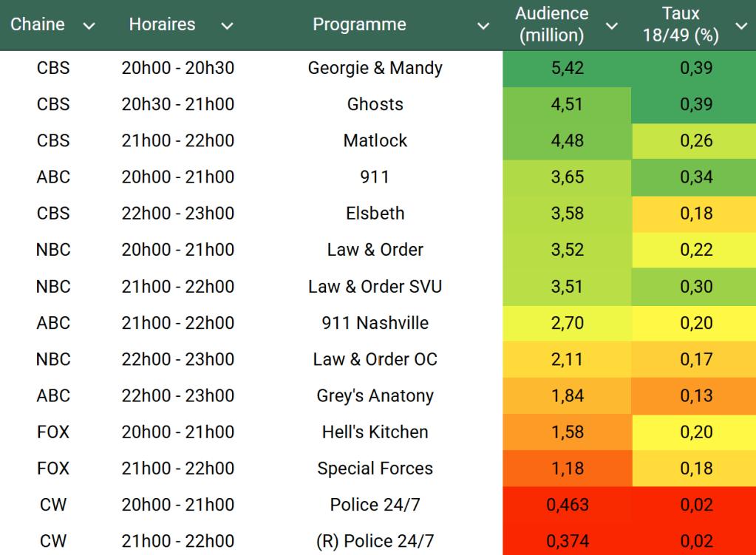Select the Matlock audience cell 4,48

[x=567, y=140]
